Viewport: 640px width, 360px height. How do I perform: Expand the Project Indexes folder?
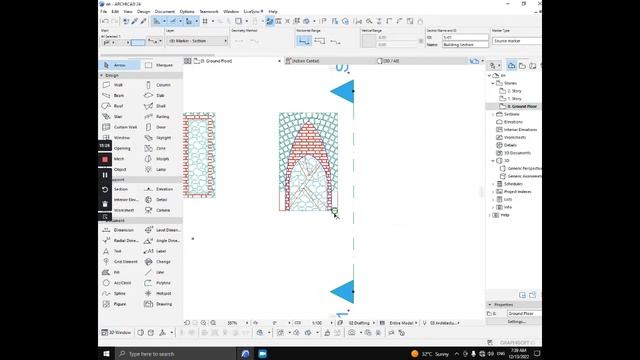[493, 192]
